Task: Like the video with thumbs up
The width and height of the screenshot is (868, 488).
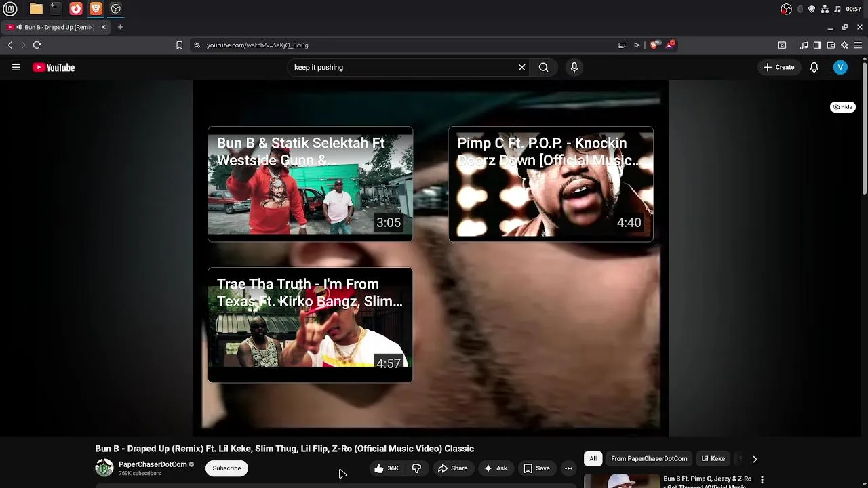Action: (x=386, y=468)
